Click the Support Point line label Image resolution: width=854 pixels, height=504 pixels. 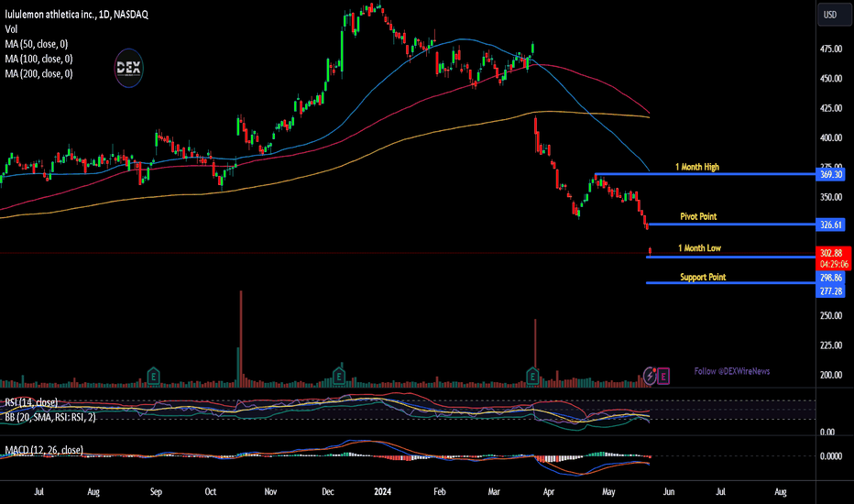tap(703, 278)
